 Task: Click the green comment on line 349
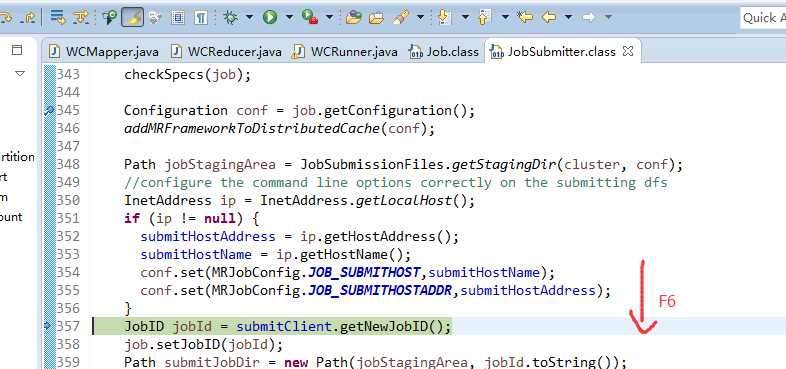point(396,182)
